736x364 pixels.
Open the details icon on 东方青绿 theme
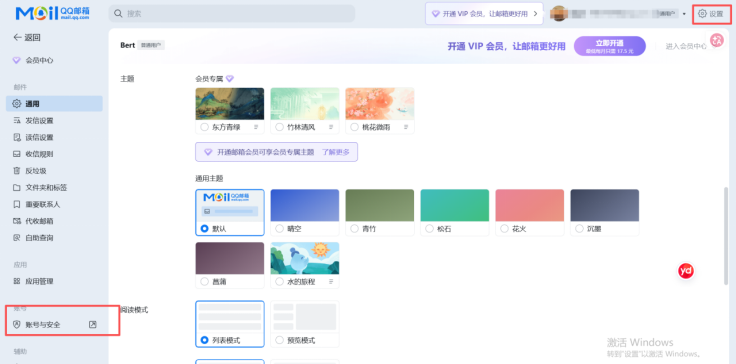(x=257, y=127)
